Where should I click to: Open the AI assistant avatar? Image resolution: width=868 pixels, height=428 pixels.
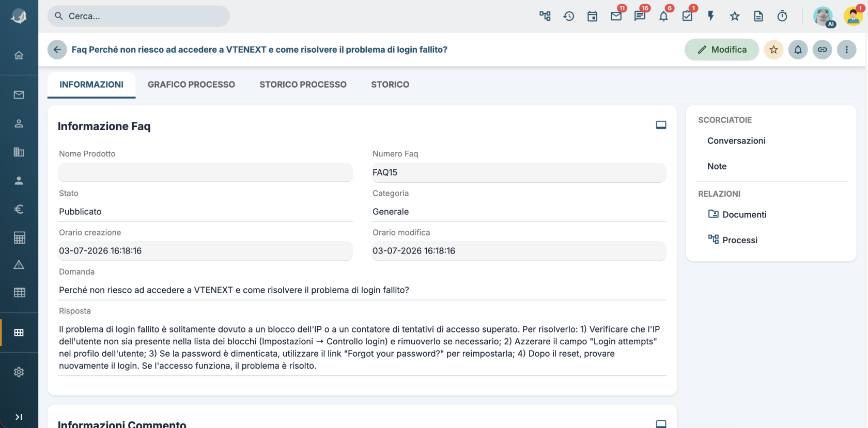[x=824, y=17]
